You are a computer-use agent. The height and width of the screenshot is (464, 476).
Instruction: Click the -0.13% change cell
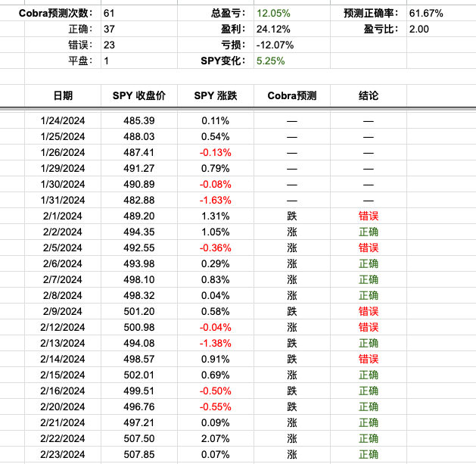[x=216, y=152]
